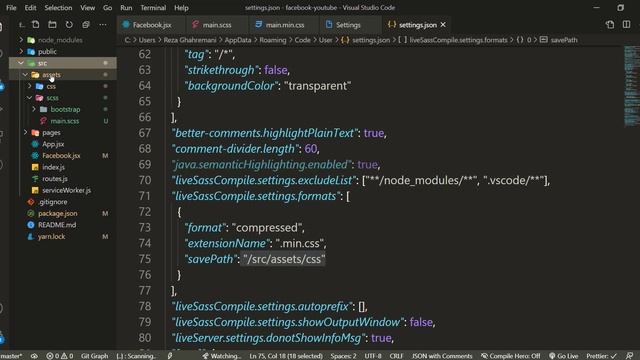Viewport: 640px width, 360px height.
Task: Click the sync changes cloud icon
Action: [x=34, y=356]
